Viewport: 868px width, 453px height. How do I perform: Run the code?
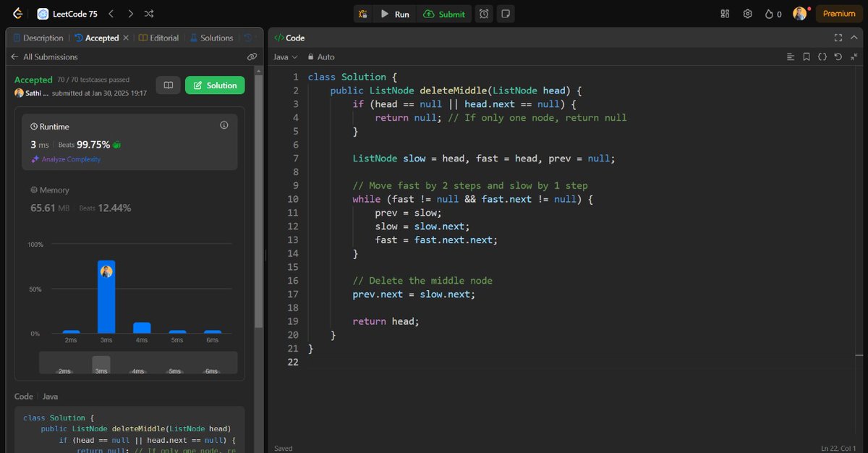[x=395, y=14]
